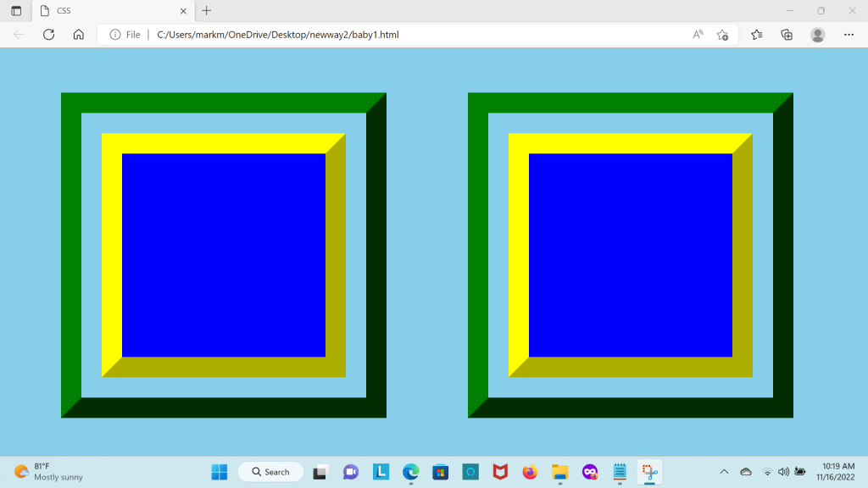
Task: Open the tab actions menu icon
Action: pyautogui.click(x=16, y=11)
